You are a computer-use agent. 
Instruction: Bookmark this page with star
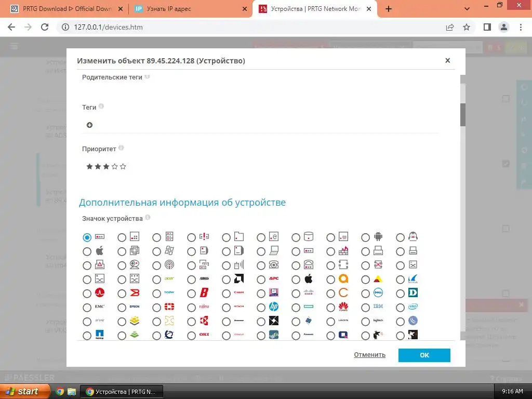tap(467, 27)
